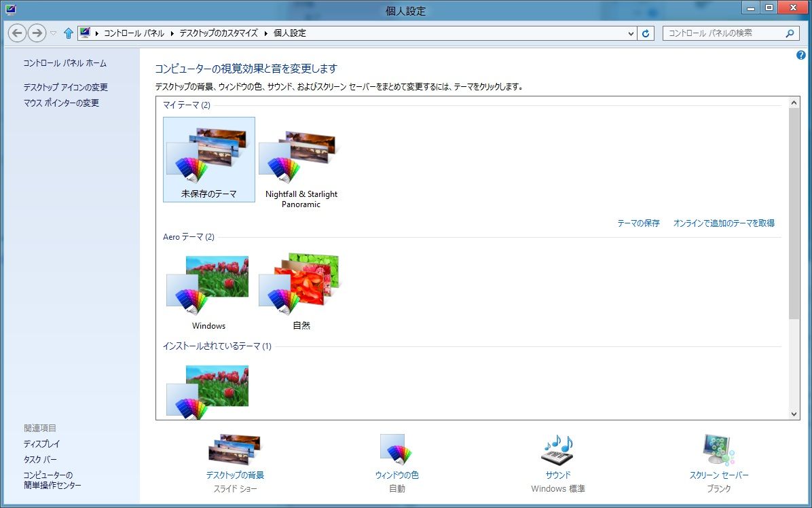Click インストールされているテーマ (1) header
The image size is (812, 508).
(x=217, y=346)
